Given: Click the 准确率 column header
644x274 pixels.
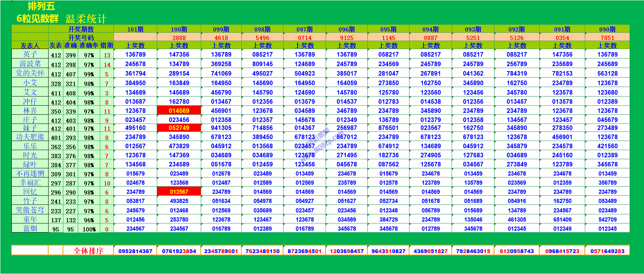Looking at the screenshot, I should pos(89,46).
